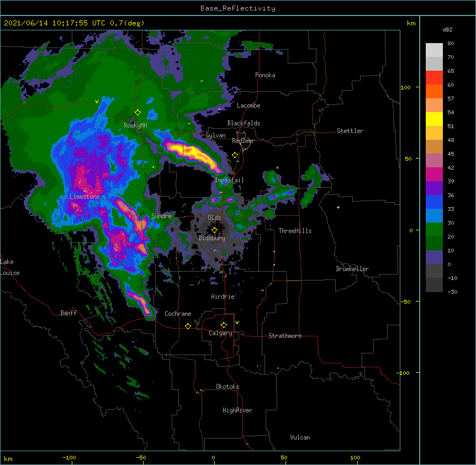Click the yellow diamond marker below RedDeer
The width and height of the screenshot is (476, 465).
[x=235, y=155]
